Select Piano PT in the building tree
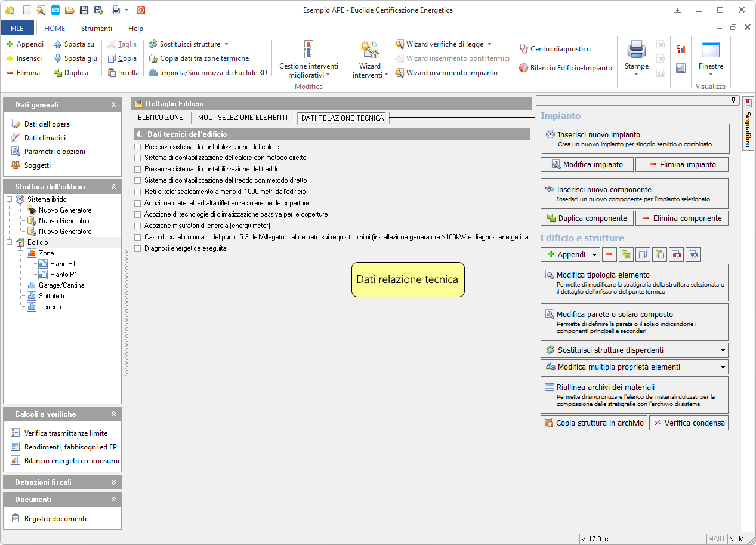The height and width of the screenshot is (545, 756). (x=63, y=264)
